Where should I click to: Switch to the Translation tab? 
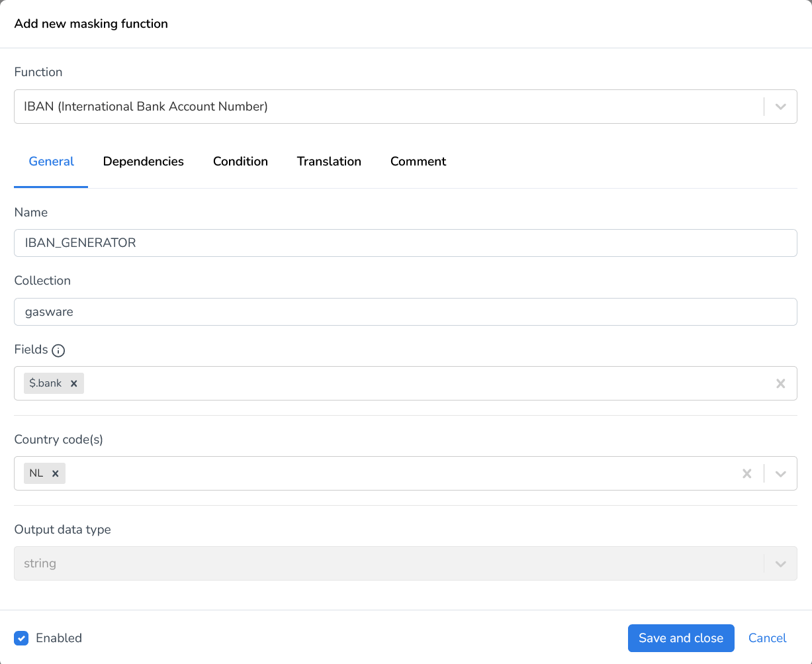[x=329, y=162]
